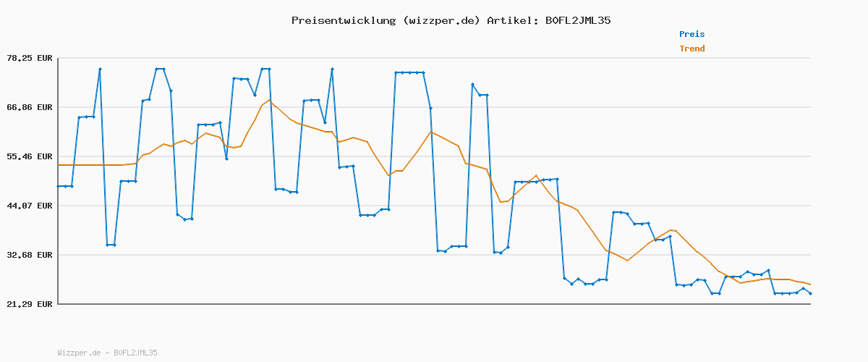
Task: Select the last blue price point at the right edge
Action: tap(810, 293)
